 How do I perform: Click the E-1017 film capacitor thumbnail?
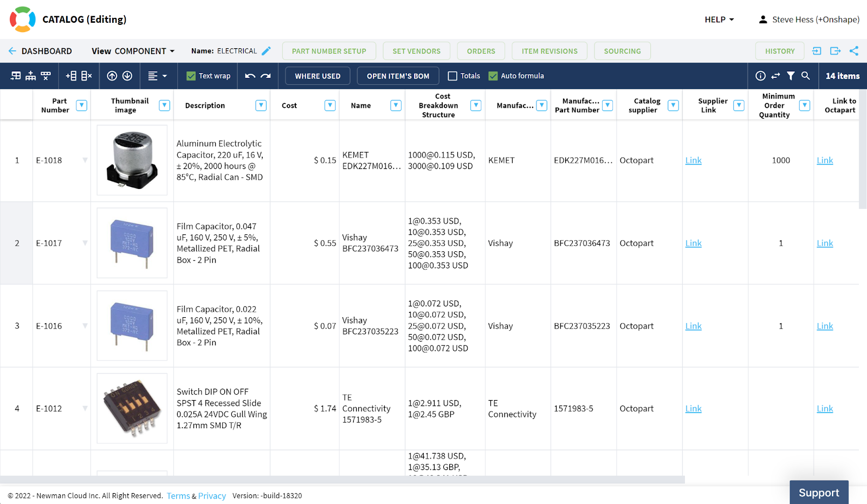coord(132,243)
